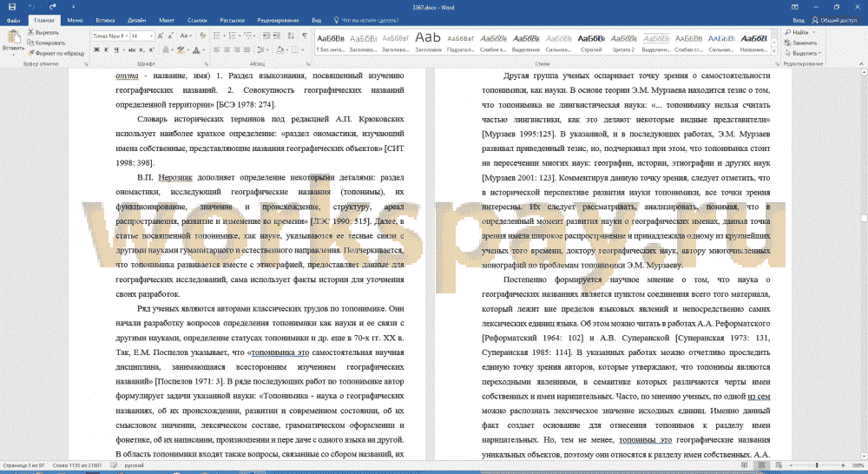Center the paragraph text
The width and height of the screenshot is (868, 474).
[227, 49]
